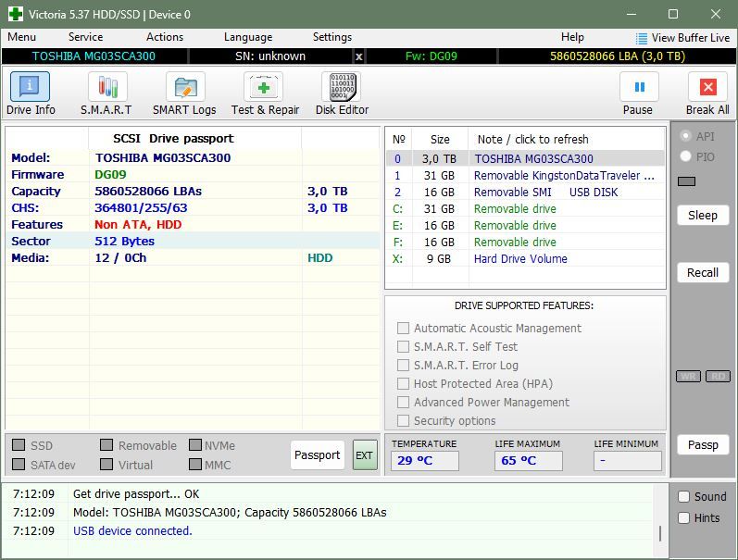Open Test & Repair first-aid kit icon
This screenshot has height=560, width=738.
(x=263, y=87)
